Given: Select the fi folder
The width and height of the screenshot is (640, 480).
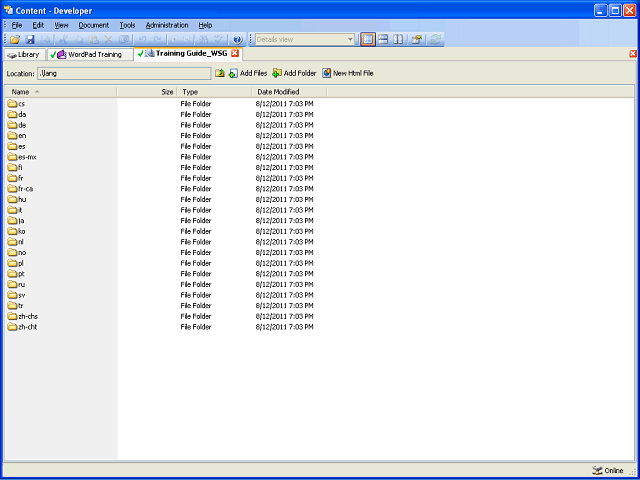Looking at the screenshot, I should pyautogui.click(x=15, y=167).
